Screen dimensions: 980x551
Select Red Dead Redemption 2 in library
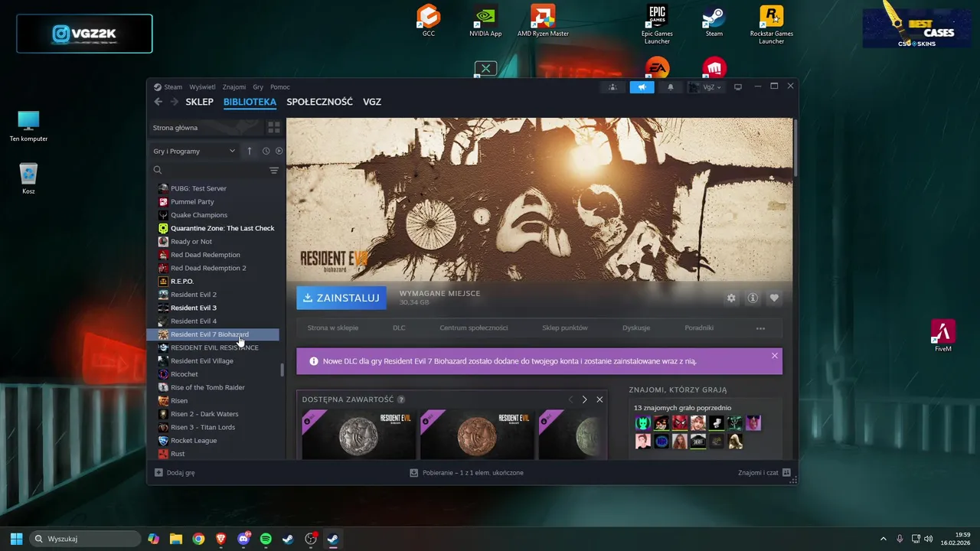208,268
